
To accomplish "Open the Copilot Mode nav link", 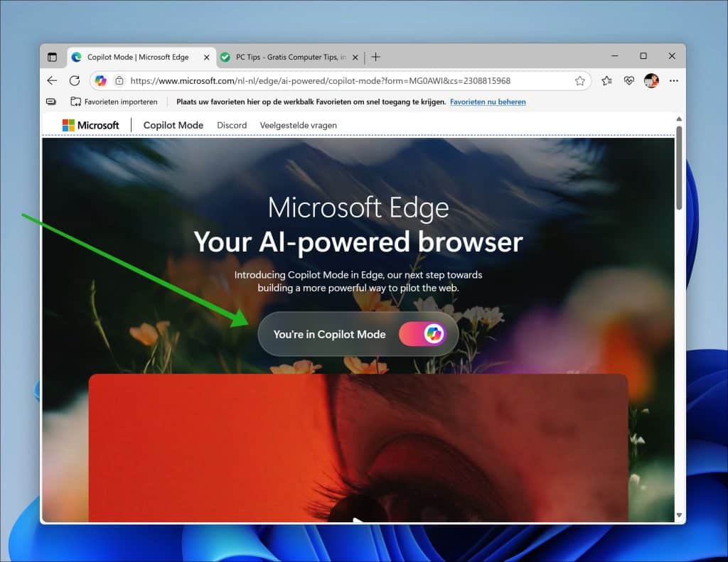I will [173, 125].
